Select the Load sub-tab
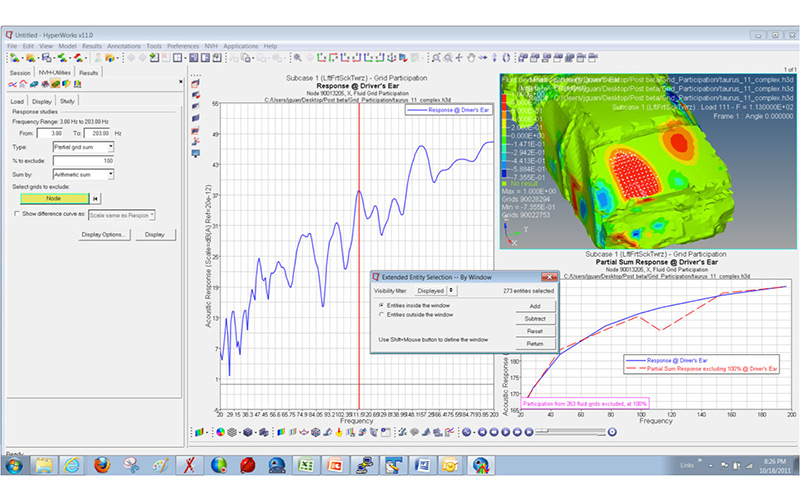 coord(17,101)
